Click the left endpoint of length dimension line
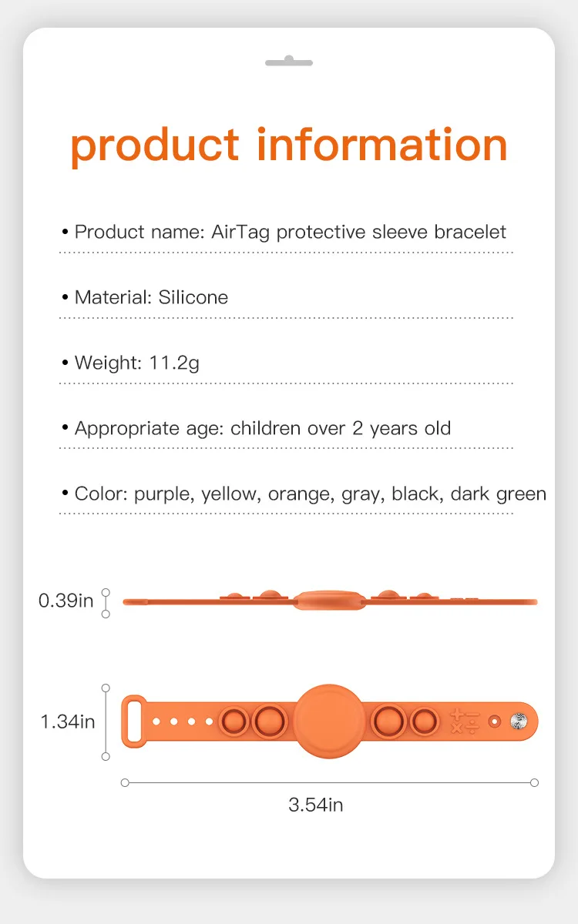The width and height of the screenshot is (578, 924). (126, 782)
